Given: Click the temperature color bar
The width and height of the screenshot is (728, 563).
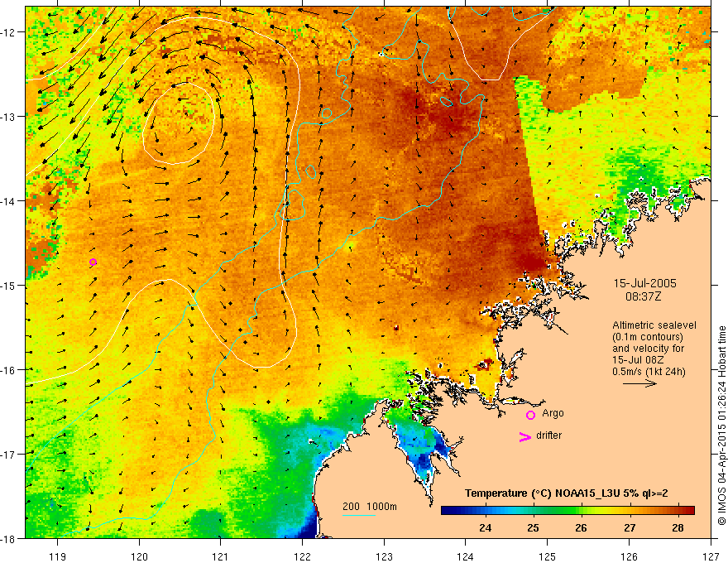Looking at the screenshot, I should [568, 511].
